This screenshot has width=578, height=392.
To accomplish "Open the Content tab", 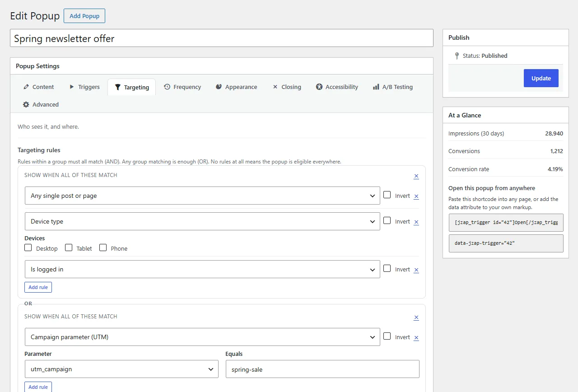I will coord(38,87).
